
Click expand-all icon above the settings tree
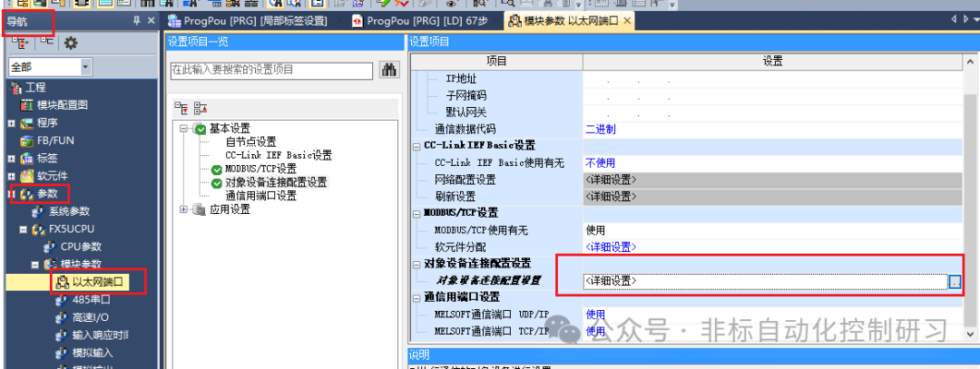click(x=181, y=108)
